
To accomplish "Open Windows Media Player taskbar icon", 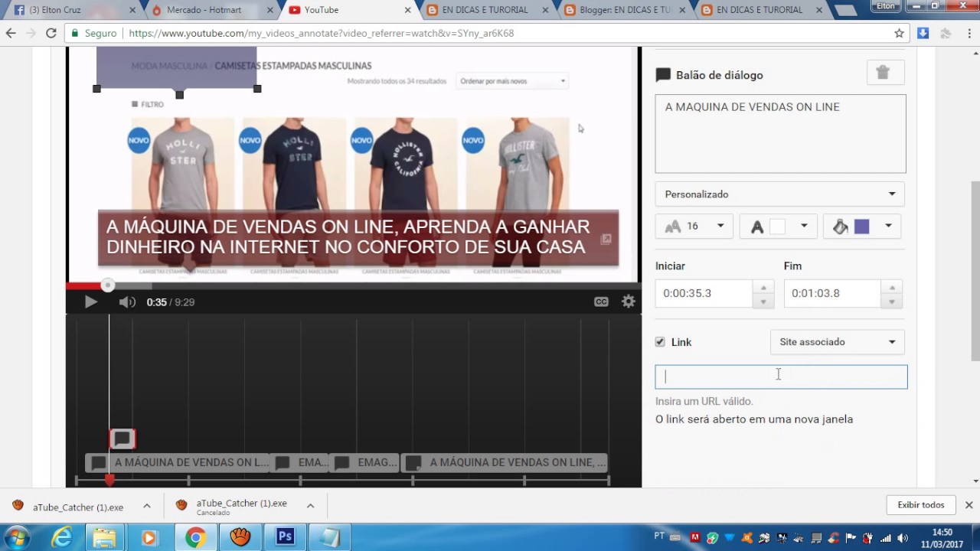I will (149, 537).
